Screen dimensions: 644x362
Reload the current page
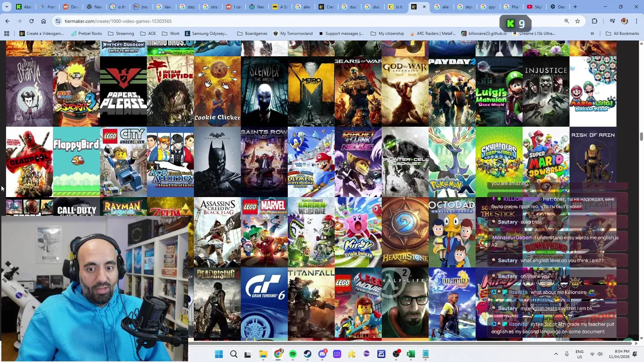point(31,21)
